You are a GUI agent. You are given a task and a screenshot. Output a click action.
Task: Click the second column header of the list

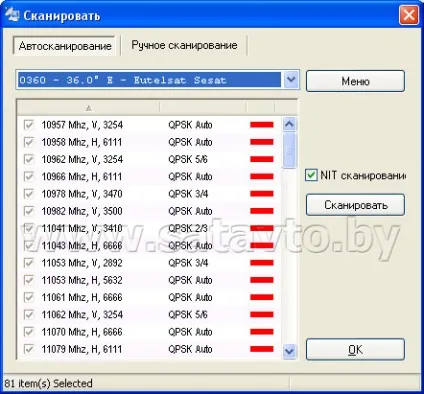pos(203,108)
